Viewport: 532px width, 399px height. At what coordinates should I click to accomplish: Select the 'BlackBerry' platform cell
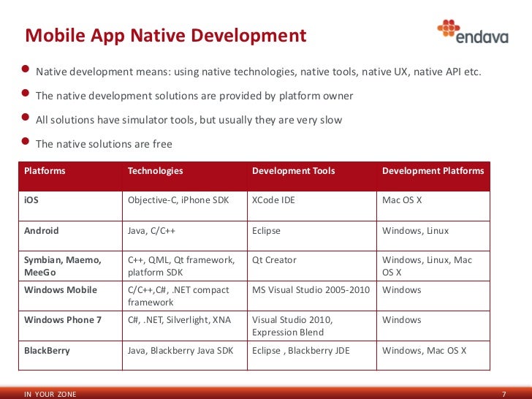(x=70, y=356)
